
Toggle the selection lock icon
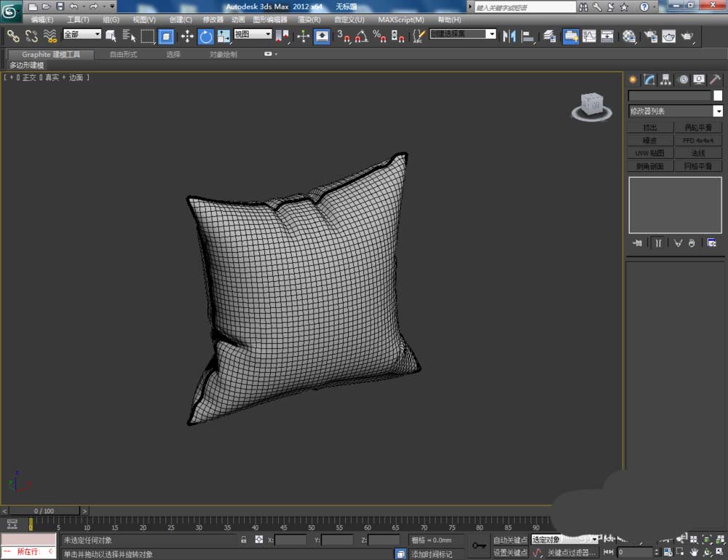pyautogui.click(x=244, y=540)
